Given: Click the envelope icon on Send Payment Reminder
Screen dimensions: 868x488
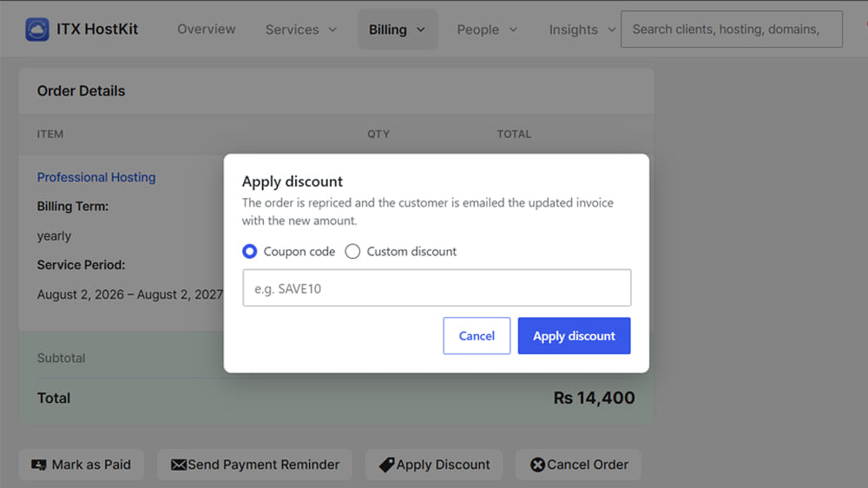Looking at the screenshot, I should [179, 465].
